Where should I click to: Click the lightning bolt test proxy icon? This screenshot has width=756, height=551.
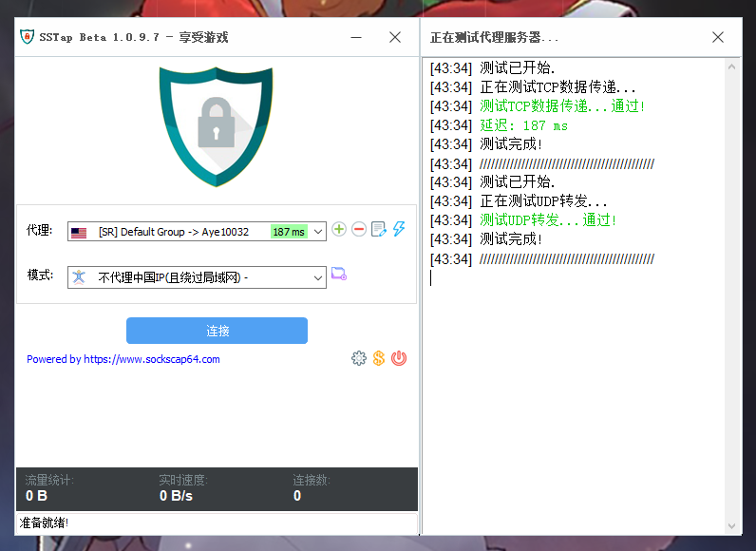(x=399, y=230)
